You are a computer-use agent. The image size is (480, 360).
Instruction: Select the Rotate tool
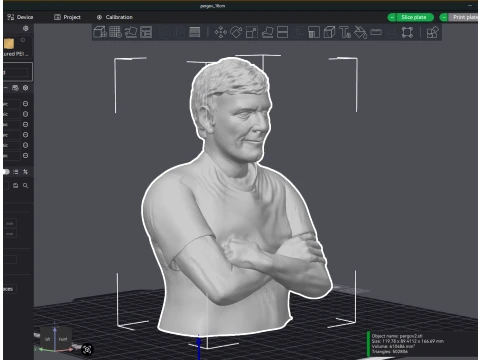(236, 32)
